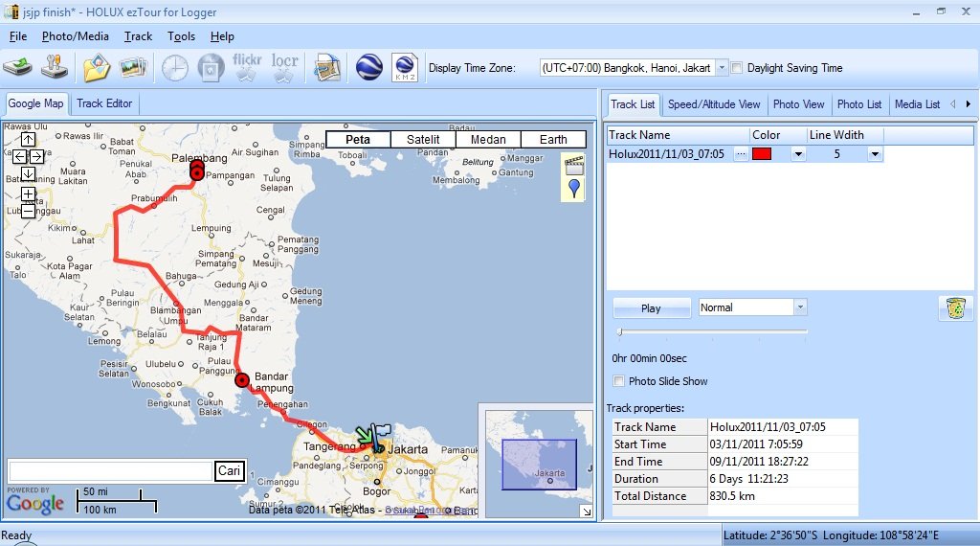The height and width of the screenshot is (546, 980).
Task: Toggle the Photo Slide Show checkbox
Action: click(618, 381)
